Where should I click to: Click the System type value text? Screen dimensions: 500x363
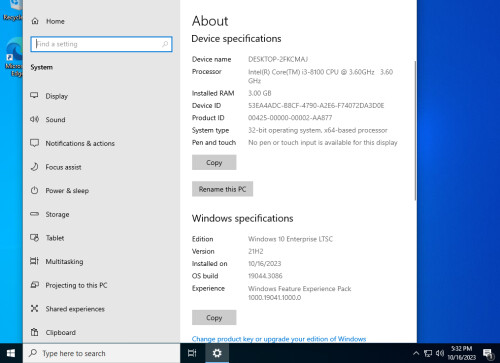pyautogui.click(x=318, y=130)
